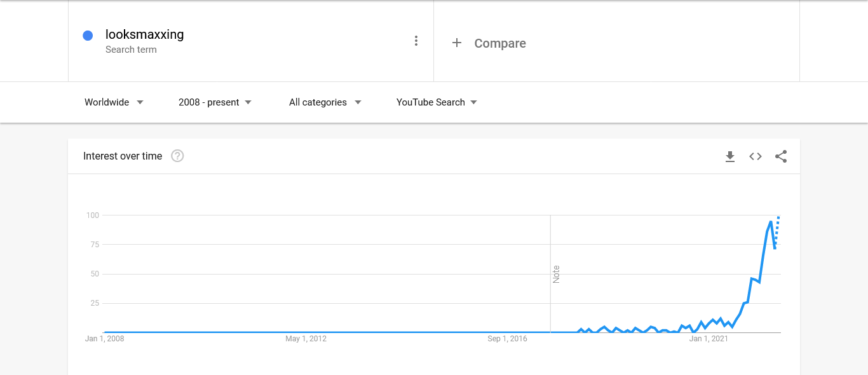Open the 2008 - present time range dropdown

pyautogui.click(x=215, y=102)
